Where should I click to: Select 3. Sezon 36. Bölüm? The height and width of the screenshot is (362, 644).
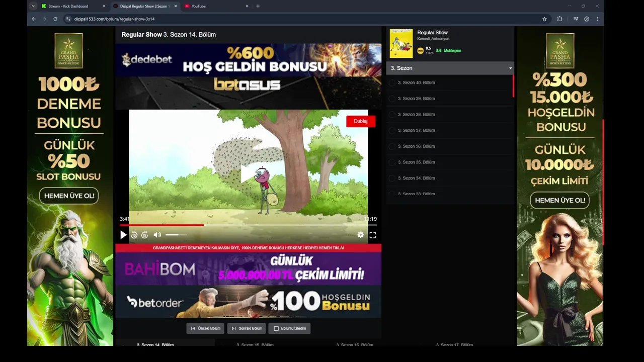pos(417,146)
